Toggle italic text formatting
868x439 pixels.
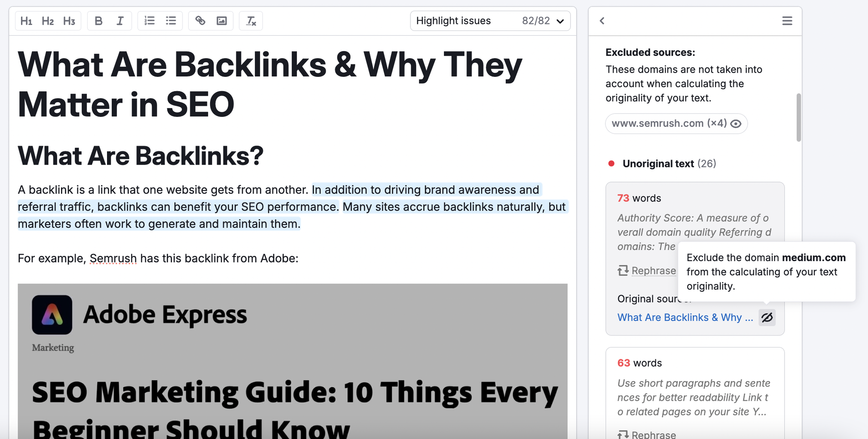click(120, 20)
